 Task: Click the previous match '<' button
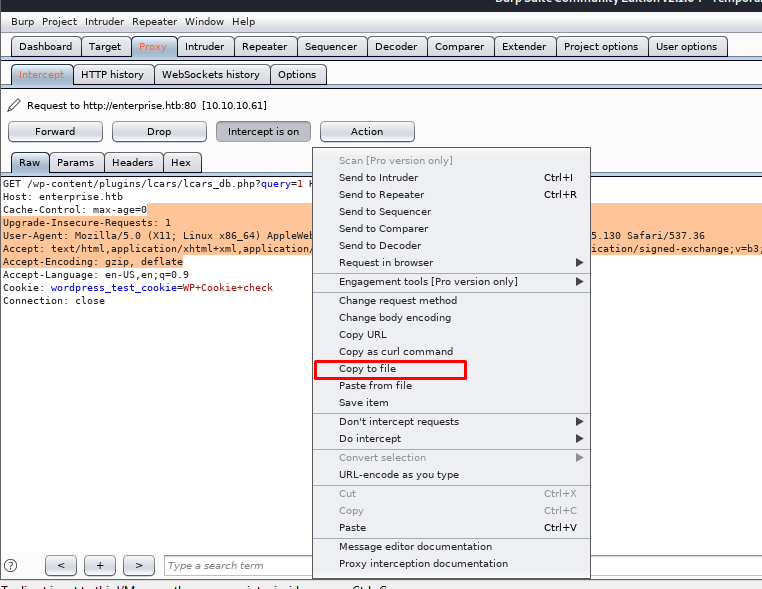coord(61,565)
